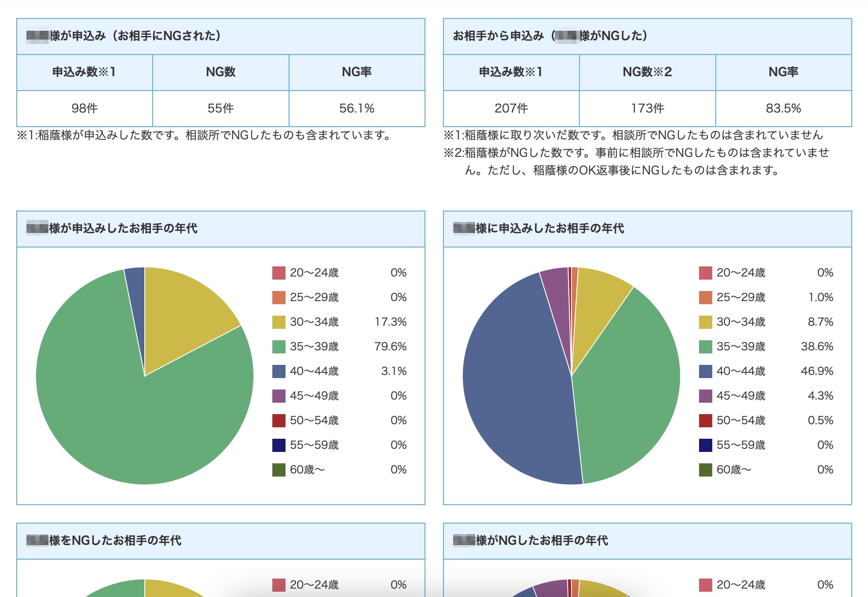Click the 20〜24歳 swatch in right received-ages legend
Screen dimensions: 868x597
[706, 273]
